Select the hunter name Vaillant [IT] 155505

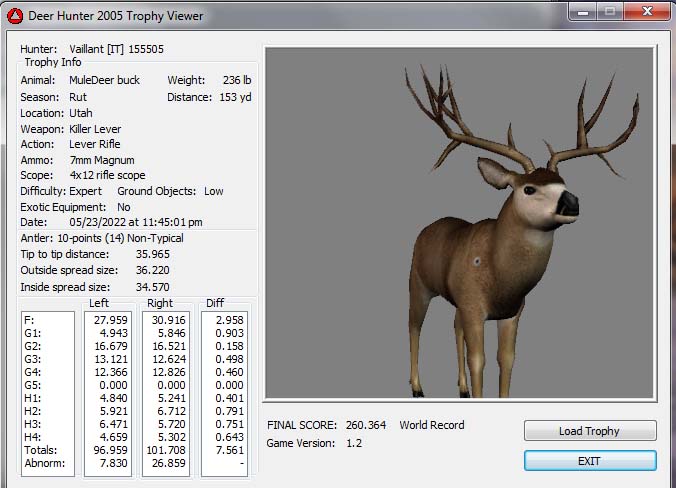click(x=116, y=49)
